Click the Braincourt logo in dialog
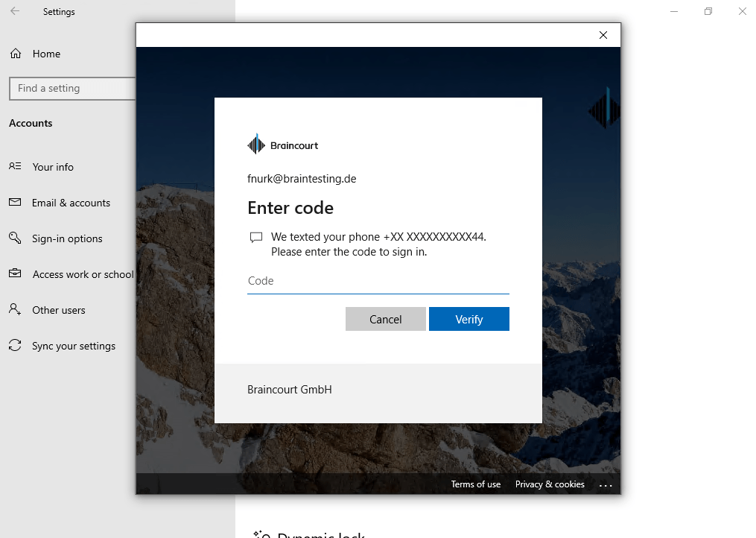The image size is (756, 538). tap(282, 145)
